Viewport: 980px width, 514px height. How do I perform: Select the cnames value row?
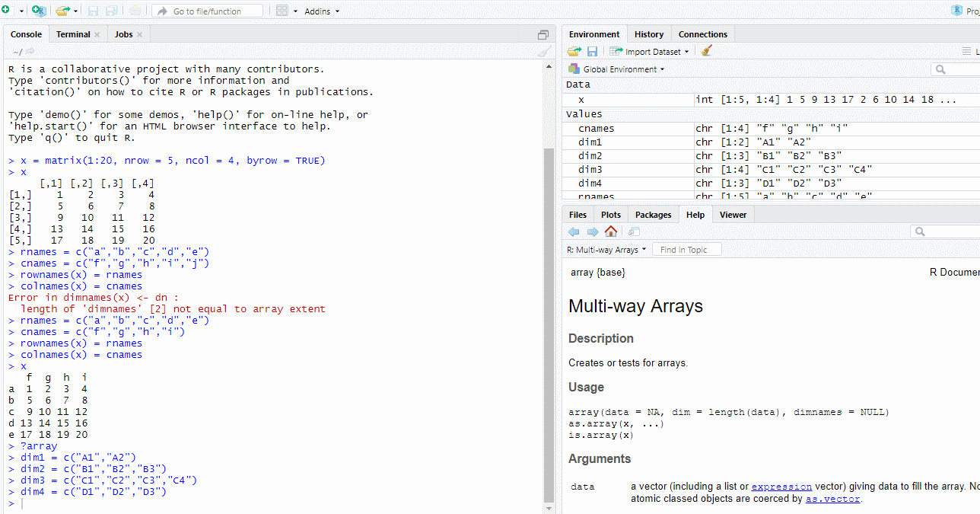tap(771, 129)
